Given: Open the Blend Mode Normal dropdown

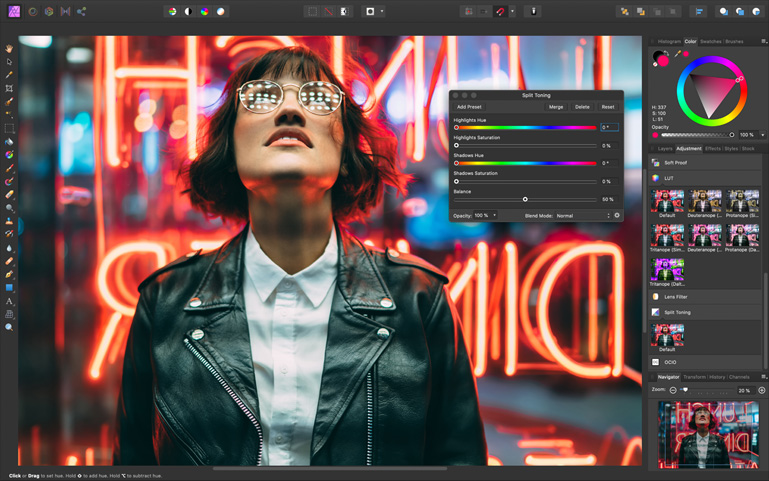Looking at the screenshot, I should click(x=583, y=216).
